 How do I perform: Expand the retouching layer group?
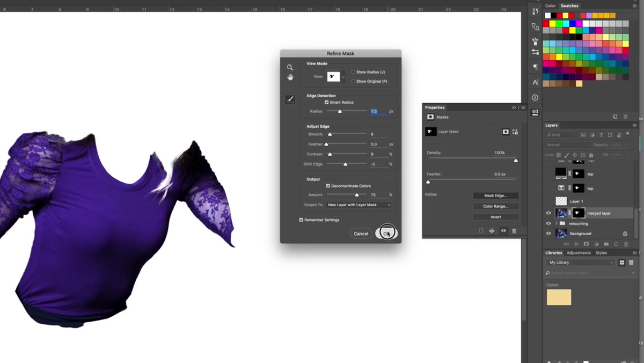pyautogui.click(x=556, y=223)
